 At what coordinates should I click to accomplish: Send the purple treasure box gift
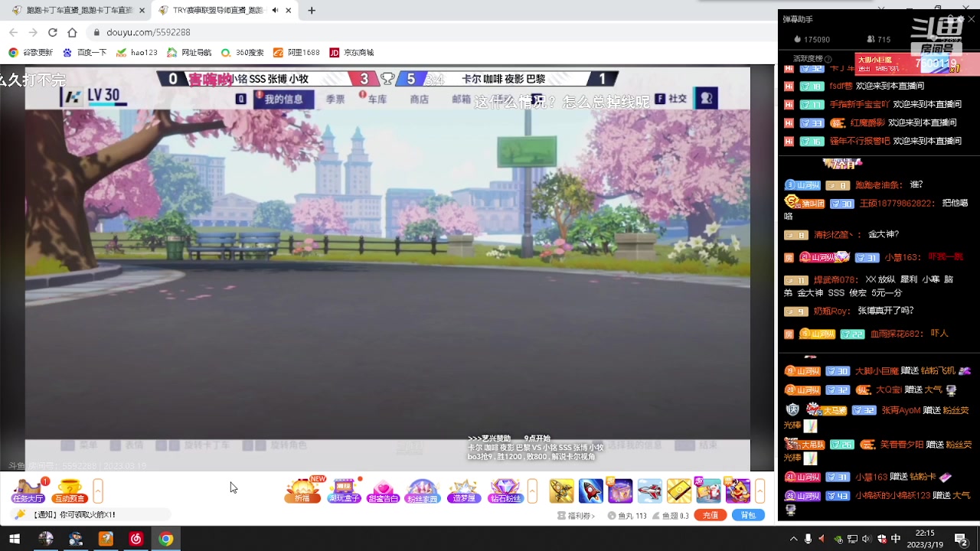(x=620, y=491)
